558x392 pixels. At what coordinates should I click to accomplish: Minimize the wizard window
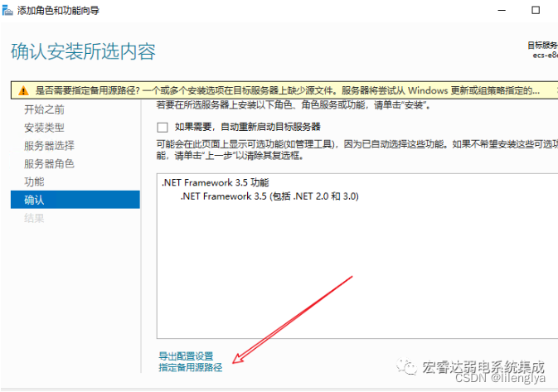pyautogui.click(x=502, y=10)
